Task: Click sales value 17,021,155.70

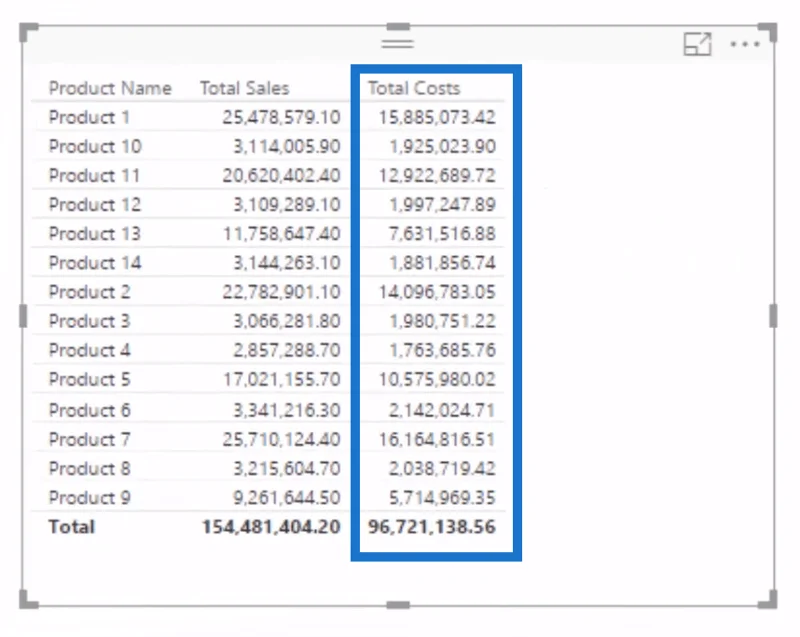Action: (x=281, y=379)
